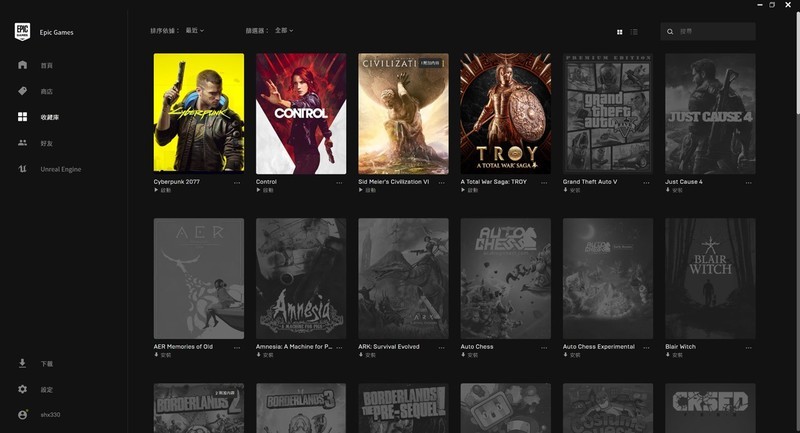Select the Library grid icon

[x=22, y=117]
